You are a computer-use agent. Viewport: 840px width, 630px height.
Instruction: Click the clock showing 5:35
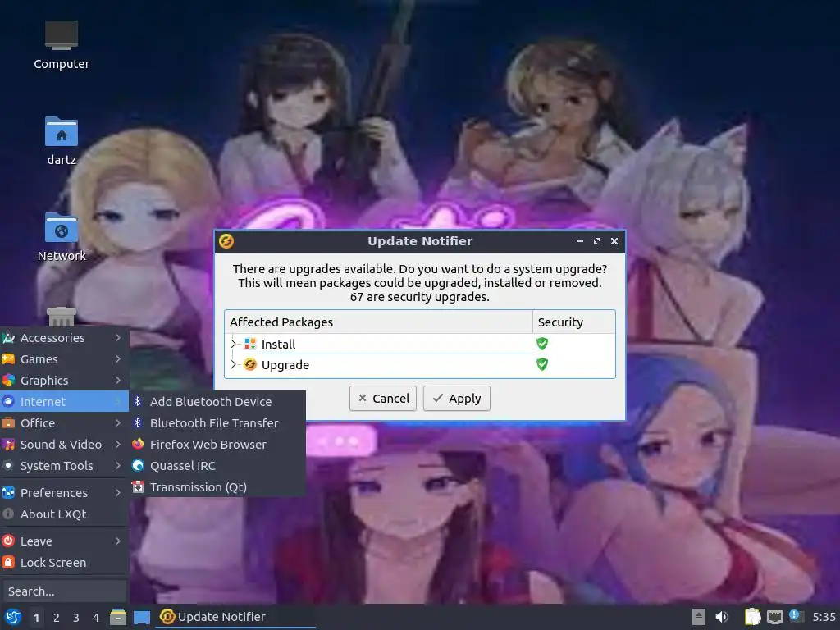click(x=824, y=617)
